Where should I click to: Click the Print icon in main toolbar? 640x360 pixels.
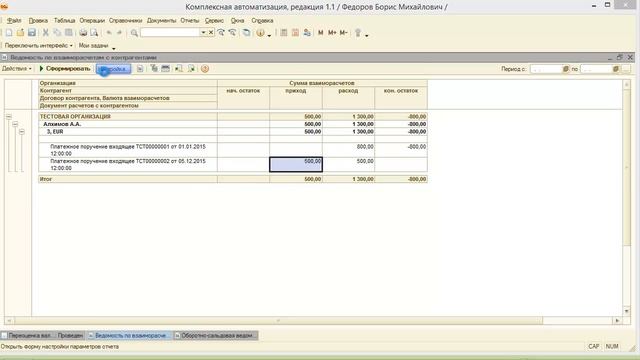click(x=83, y=33)
